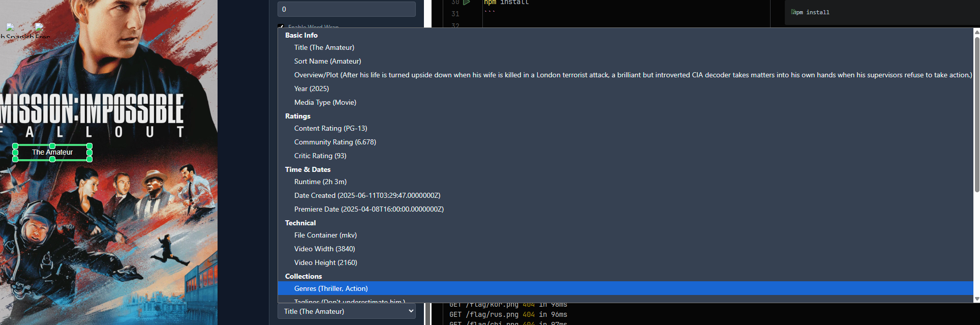Click the top-middle resize handle of the Amateur box
Viewport: 980px width, 325px height.
[52, 146]
